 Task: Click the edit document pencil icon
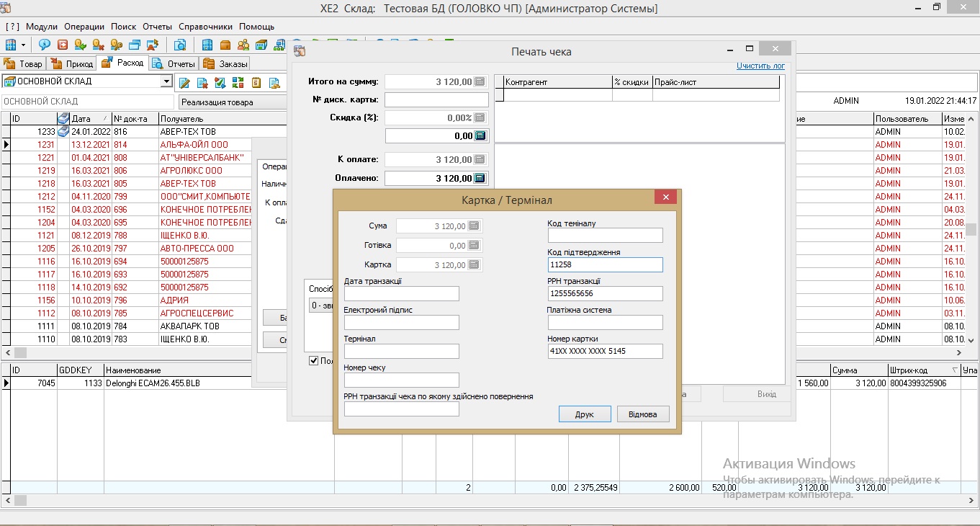pyautogui.click(x=184, y=83)
